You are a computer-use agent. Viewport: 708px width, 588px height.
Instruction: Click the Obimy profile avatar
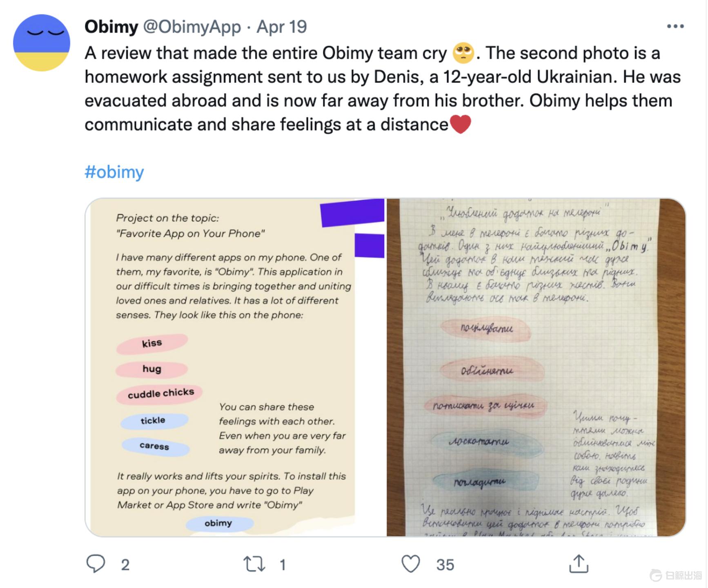pyautogui.click(x=42, y=42)
